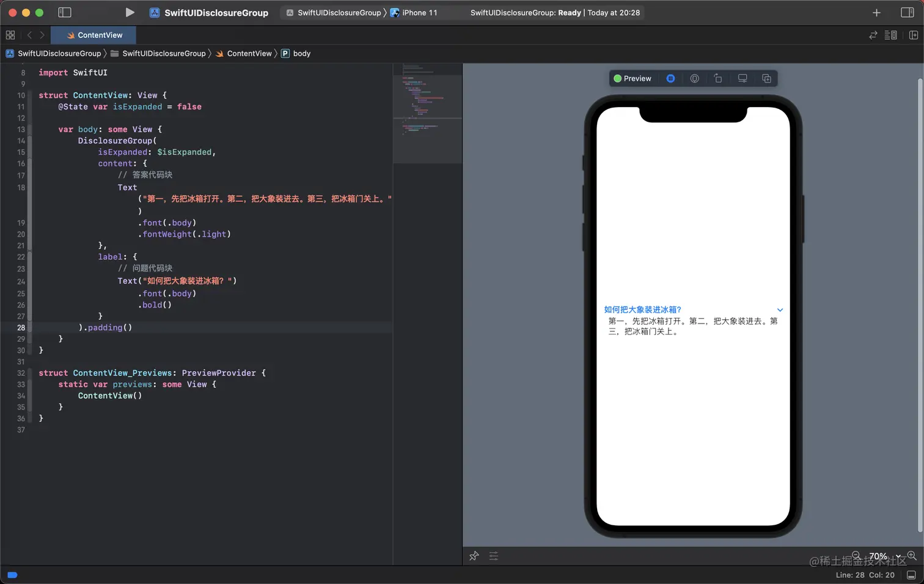Click the answer text in the iPhone preview

click(x=693, y=326)
